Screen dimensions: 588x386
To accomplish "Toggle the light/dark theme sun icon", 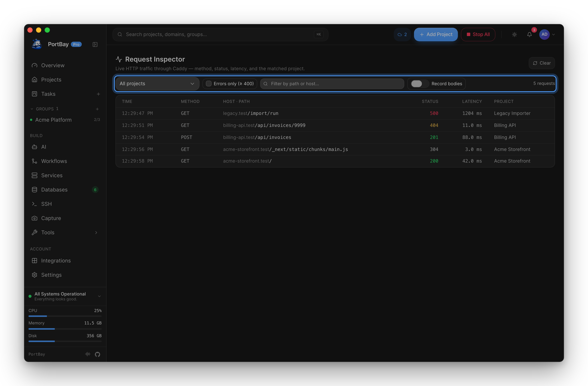I will tap(514, 34).
